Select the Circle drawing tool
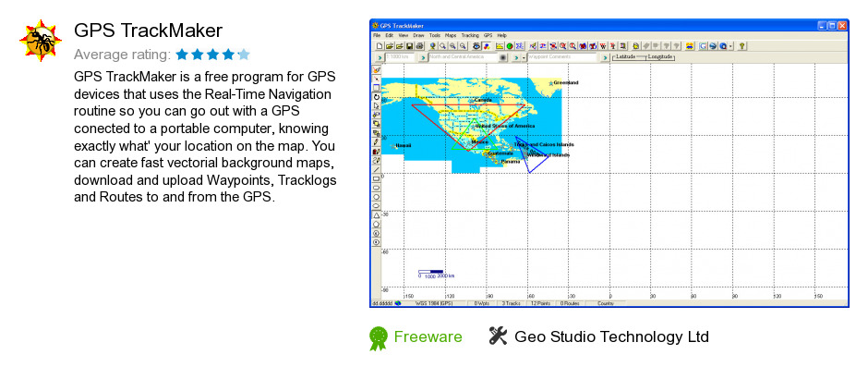This screenshot has width=868, height=379. pyautogui.click(x=377, y=197)
